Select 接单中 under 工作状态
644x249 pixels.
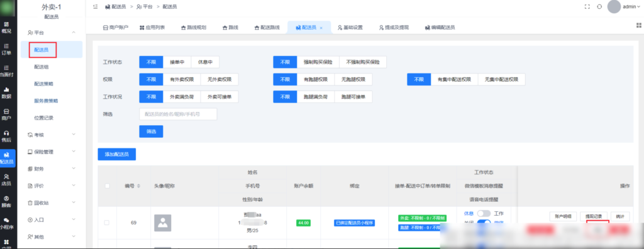tap(177, 62)
